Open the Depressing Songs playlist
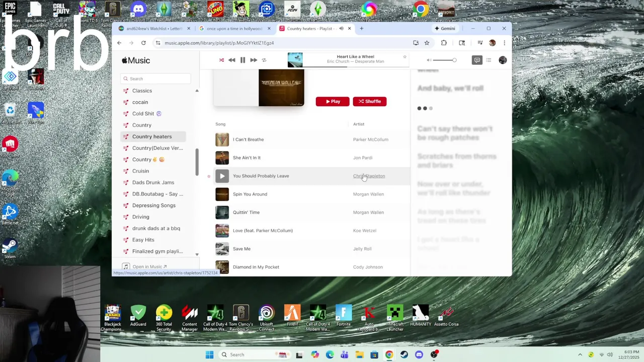 tap(153, 205)
